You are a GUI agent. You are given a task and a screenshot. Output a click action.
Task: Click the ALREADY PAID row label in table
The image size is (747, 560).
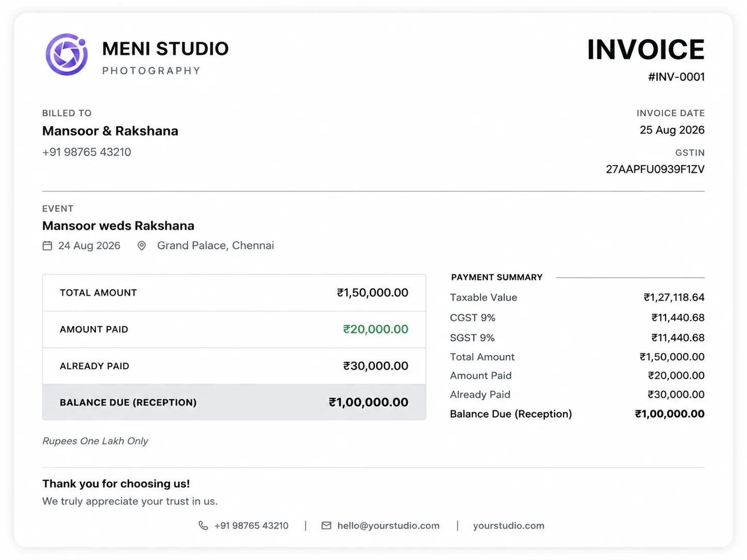pyautogui.click(x=94, y=366)
